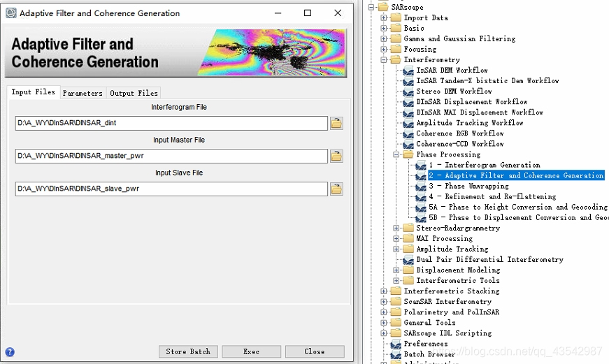Screen dimensions: 609x364
Task: Select the 'Batch Browser' tree entry
Action: [x=429, y=354]
